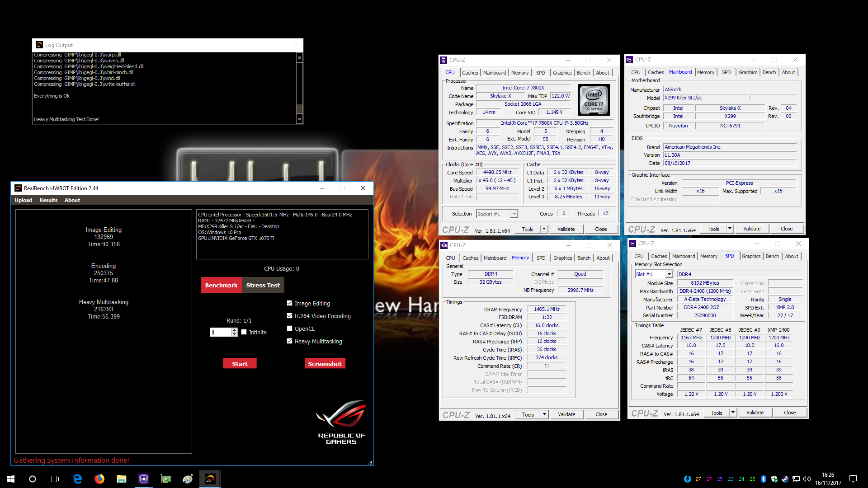Click Validate in the CPU tab window
Viewport: 868px width, 488px height.
pyautogui.click(x=566, y=229)
